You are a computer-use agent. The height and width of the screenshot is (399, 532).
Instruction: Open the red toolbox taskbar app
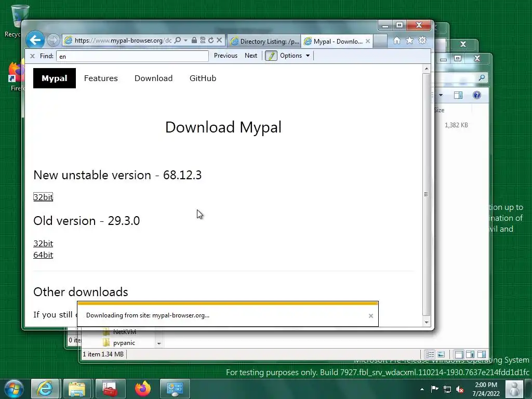[110, 389]
